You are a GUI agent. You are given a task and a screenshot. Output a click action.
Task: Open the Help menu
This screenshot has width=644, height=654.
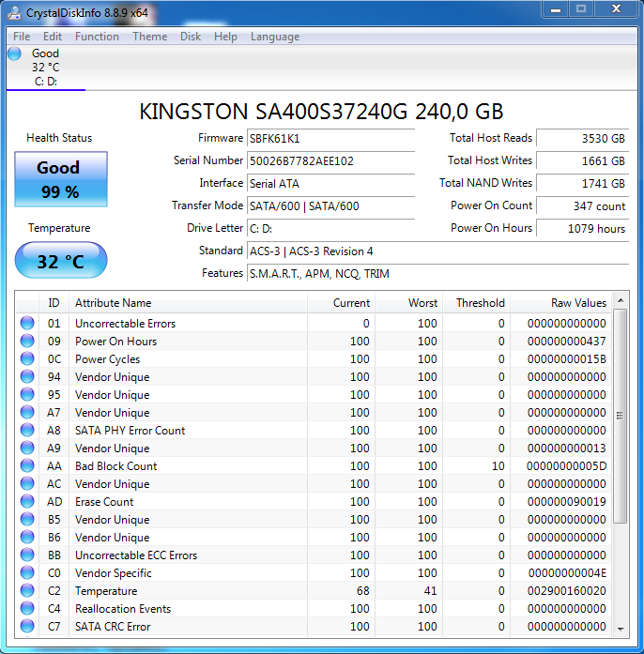click(225, 37)
